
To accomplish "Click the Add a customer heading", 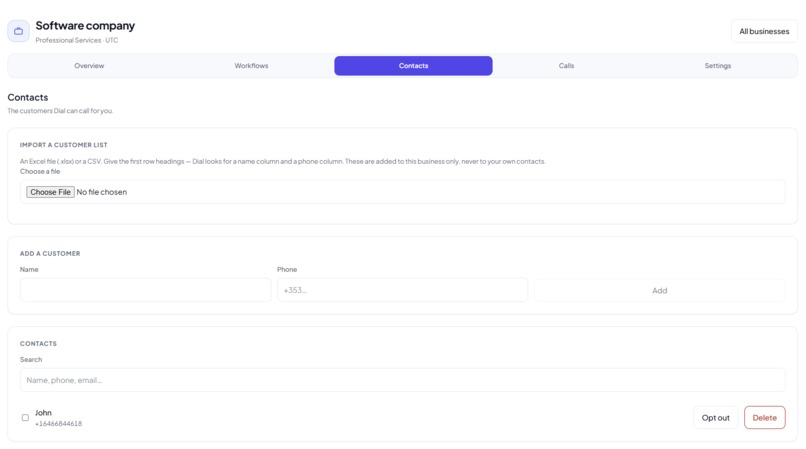I will pyautogui.click(x=50, y=254).
